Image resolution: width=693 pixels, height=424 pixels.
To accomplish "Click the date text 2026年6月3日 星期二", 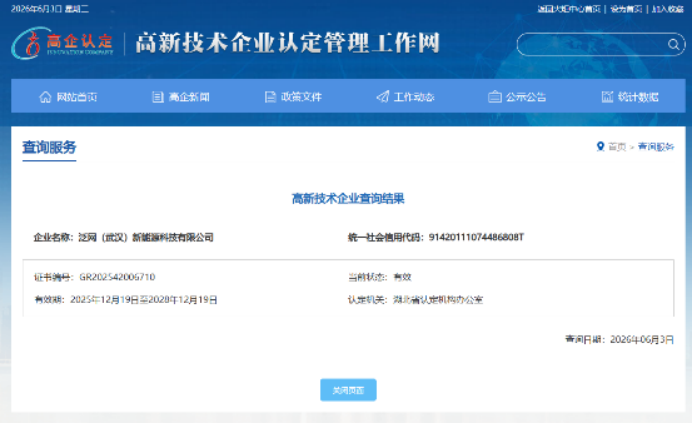I will point(50,9).
